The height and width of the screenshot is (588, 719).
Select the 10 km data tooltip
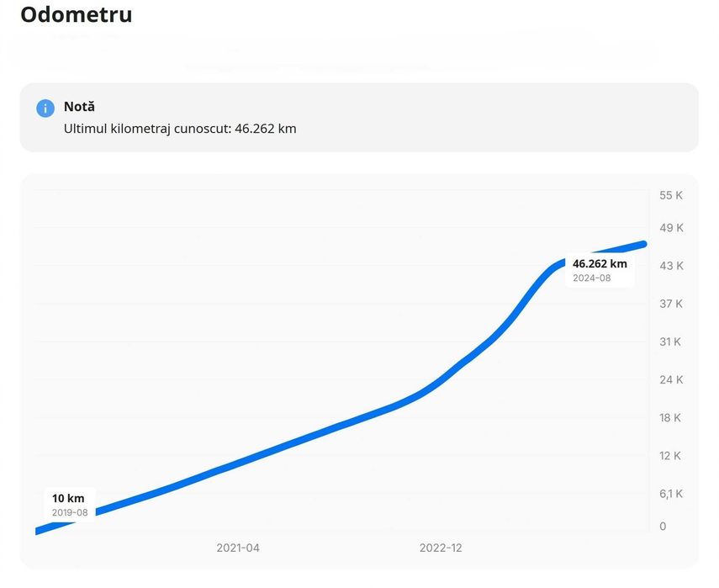point(69,504)
